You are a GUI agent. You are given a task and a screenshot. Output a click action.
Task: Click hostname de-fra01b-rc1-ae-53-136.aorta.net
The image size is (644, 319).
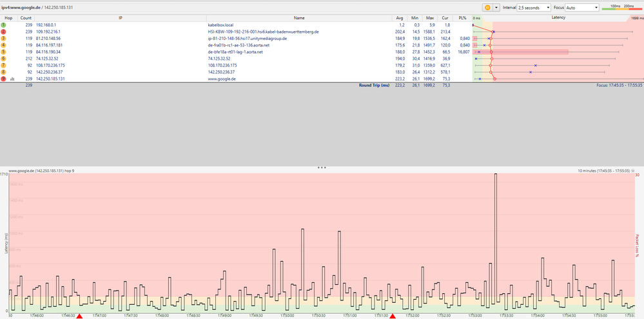tap(239, 45)
